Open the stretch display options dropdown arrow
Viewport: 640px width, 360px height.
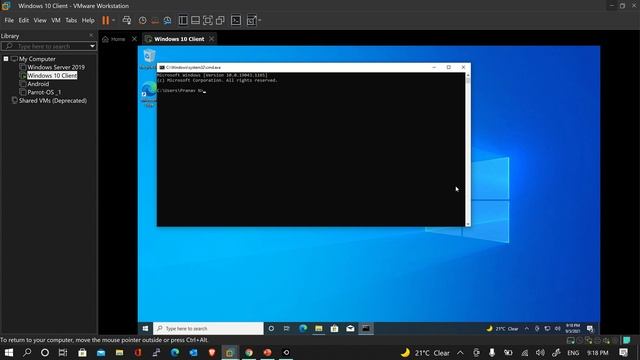[260, 20]
